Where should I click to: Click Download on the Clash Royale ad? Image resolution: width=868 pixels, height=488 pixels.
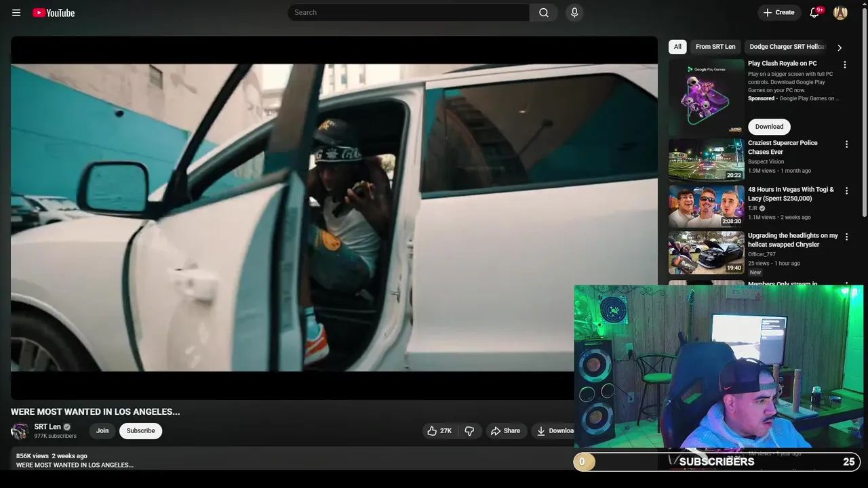tap(769, 127)
